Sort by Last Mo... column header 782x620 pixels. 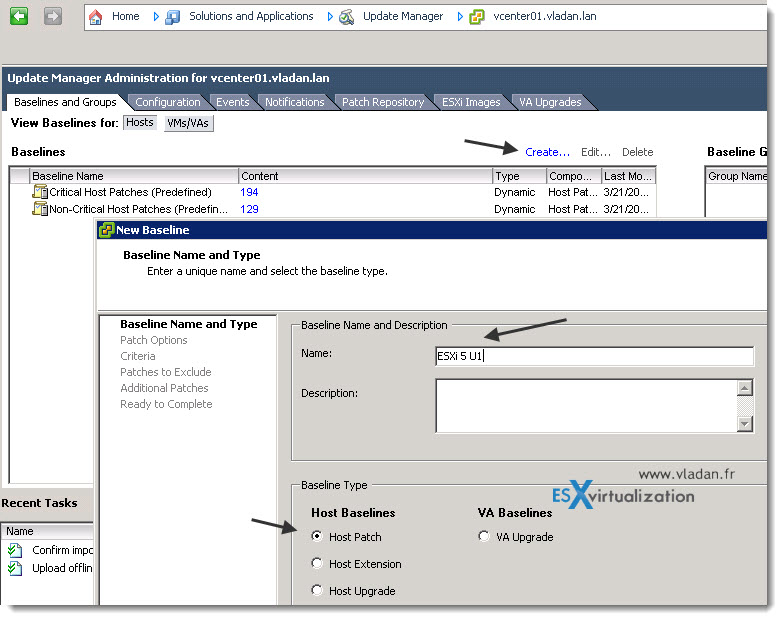[x=628, y=176]
